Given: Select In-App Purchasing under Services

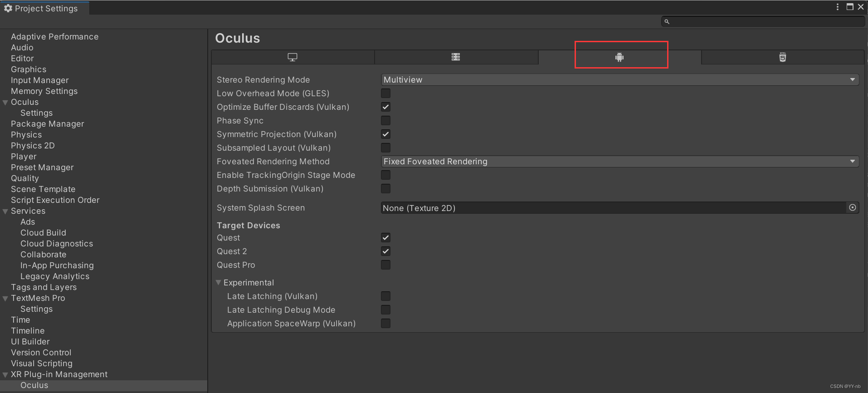Looking at the screenshot, I should [57, 265].
